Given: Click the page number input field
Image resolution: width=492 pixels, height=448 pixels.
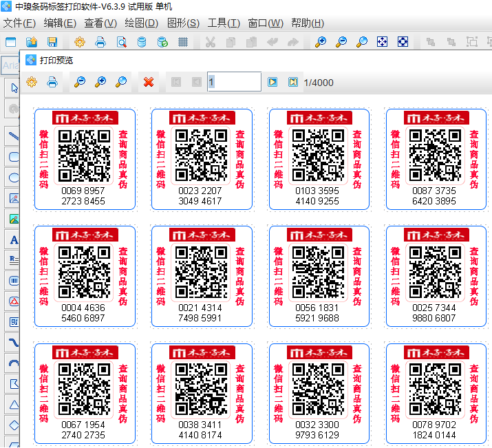Looking at the screenshot, I should tap(233, 82).
